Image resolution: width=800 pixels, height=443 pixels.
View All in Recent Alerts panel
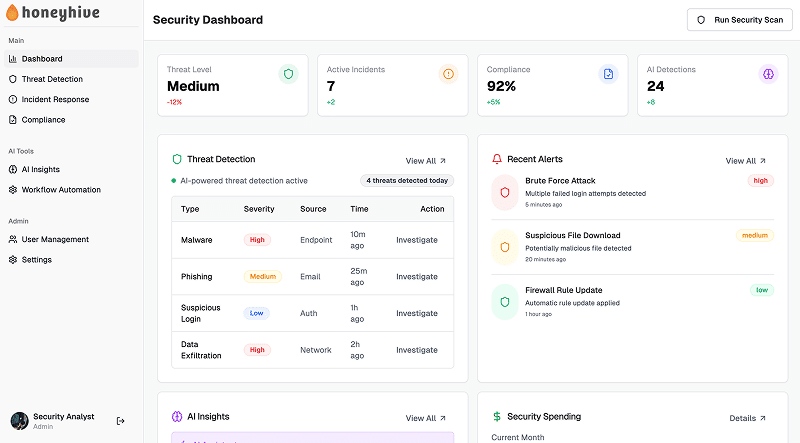(745, 161)
